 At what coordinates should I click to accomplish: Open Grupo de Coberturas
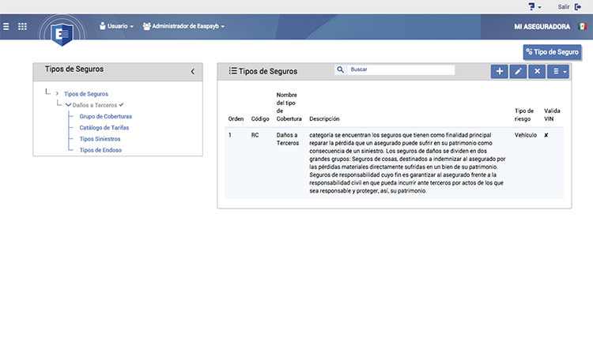pyautogui.click(x=105, y=116)
